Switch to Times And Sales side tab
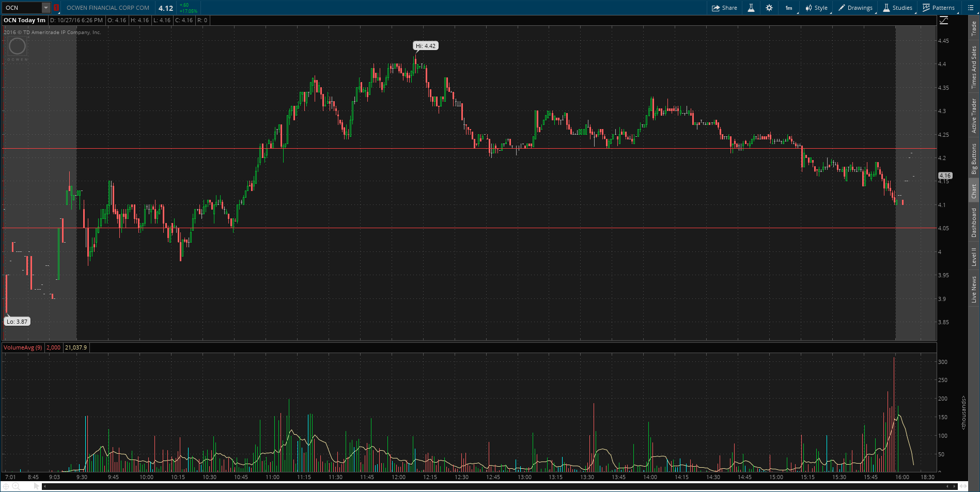 click(x=974, y=67)
